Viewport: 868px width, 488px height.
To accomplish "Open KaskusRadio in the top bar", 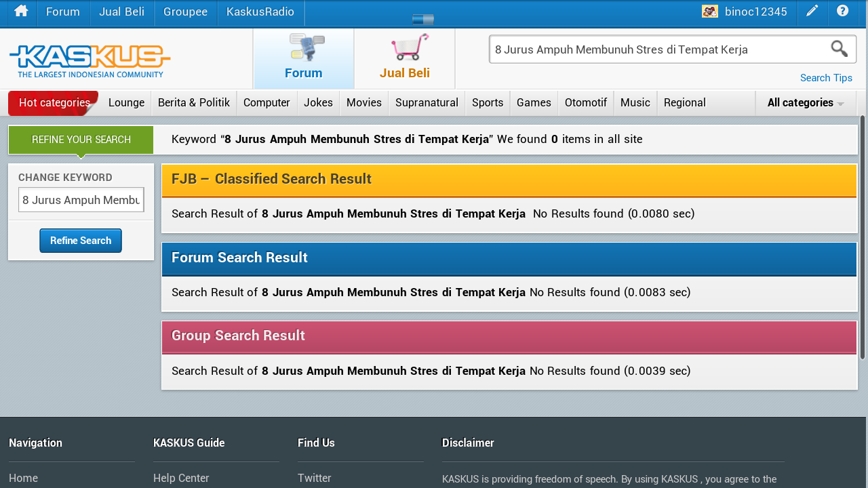I will [260, 12].
